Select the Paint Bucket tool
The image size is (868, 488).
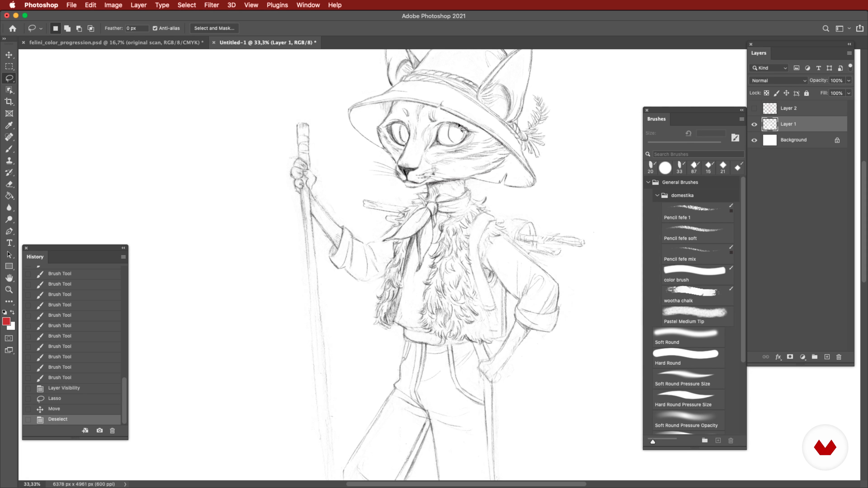click(9, 196)
